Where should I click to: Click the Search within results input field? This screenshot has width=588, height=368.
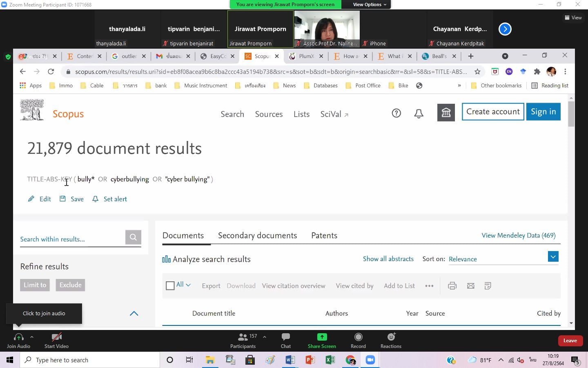point(71,239)
